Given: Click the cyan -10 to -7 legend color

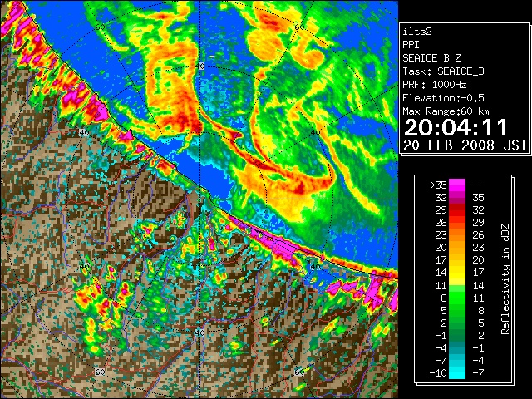Looking at the screenshot, I should (457, 372).
